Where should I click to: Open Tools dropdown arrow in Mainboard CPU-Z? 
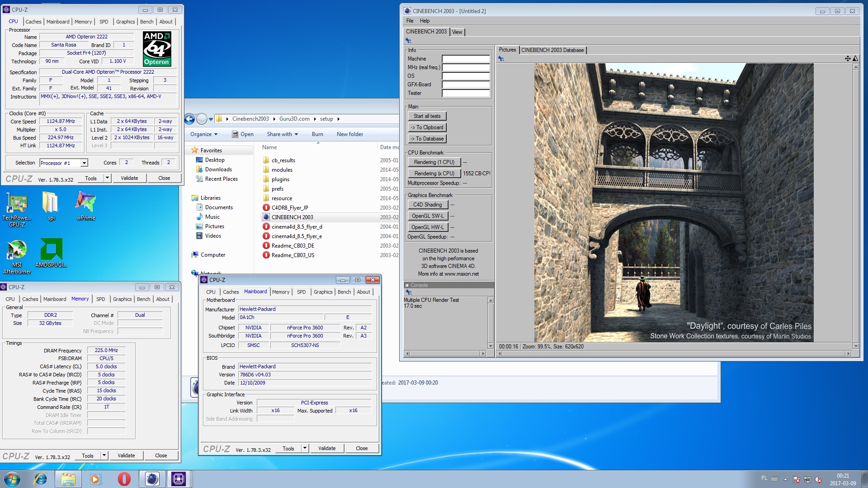[x=305, y=448]
